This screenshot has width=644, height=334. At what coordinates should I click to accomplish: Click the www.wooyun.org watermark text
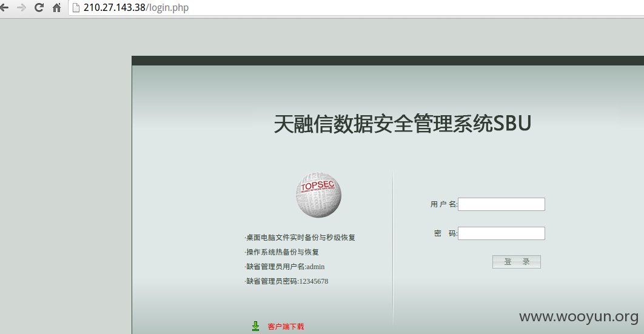(579, 317)
